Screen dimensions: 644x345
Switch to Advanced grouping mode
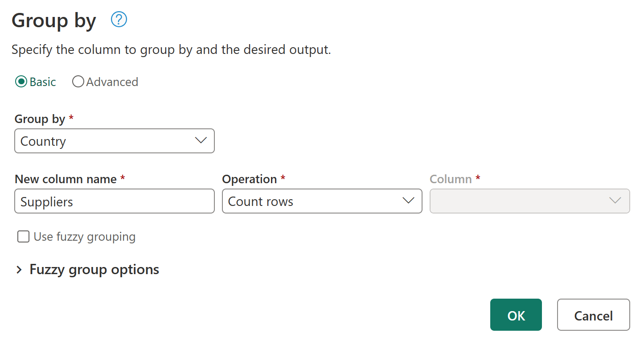pyautogui.click(x=78, y=82)
